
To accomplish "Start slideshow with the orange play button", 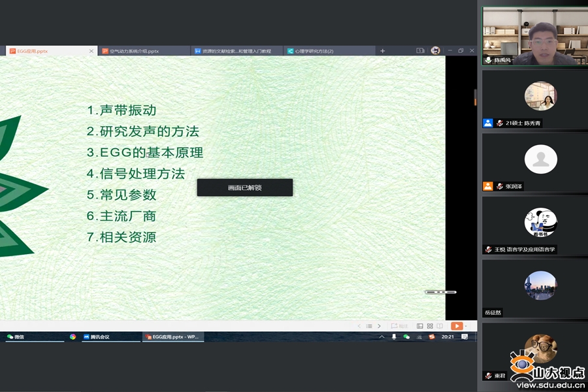I will [456, 326].
